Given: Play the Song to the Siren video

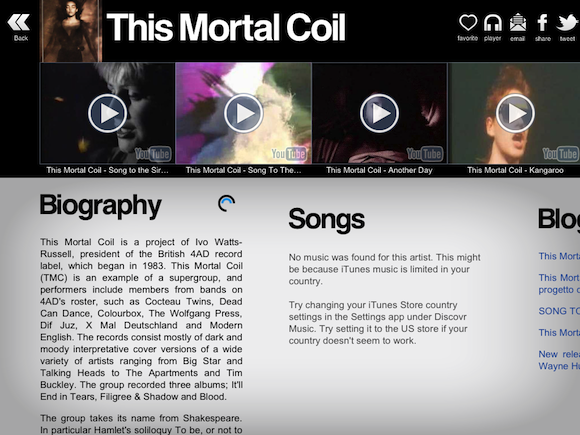Looking at the screenshot, I should pos(107,113).
